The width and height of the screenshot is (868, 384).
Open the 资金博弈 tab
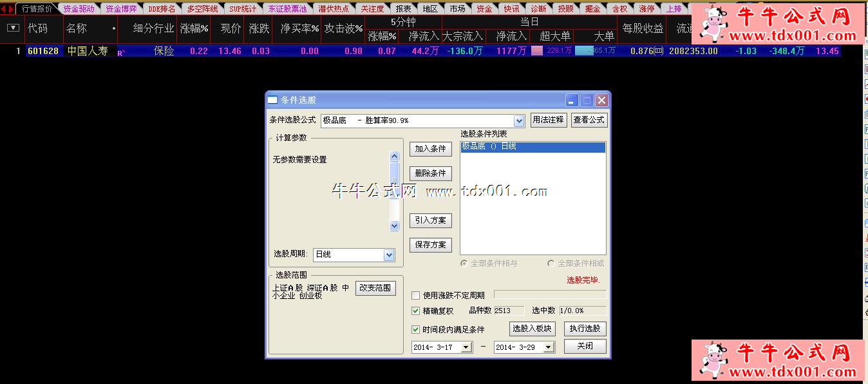(x=121, y=8)
